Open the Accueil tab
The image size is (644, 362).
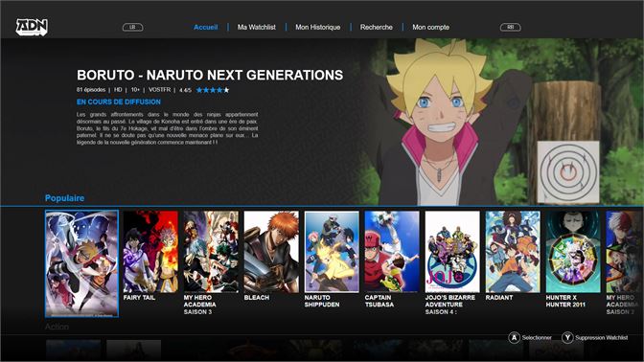(205, 27)
